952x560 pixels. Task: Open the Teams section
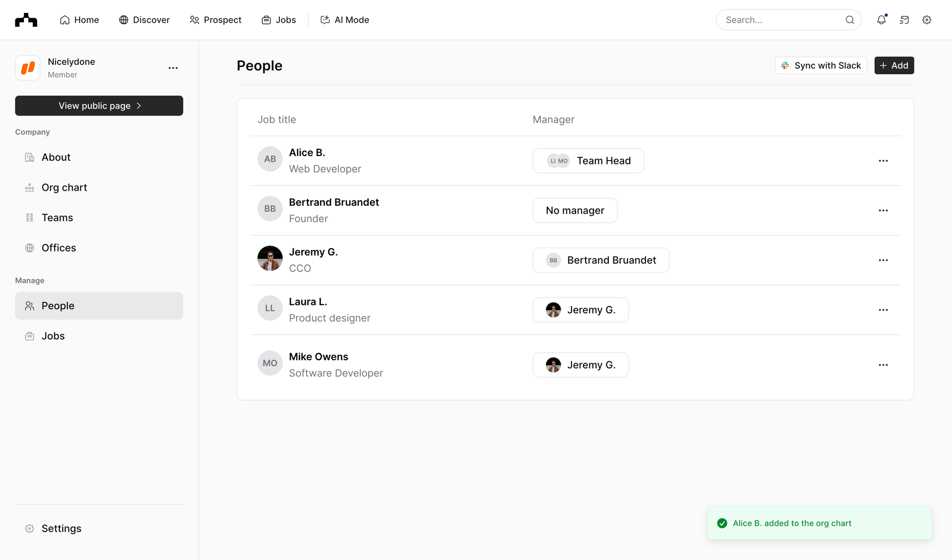pos(57,218)
